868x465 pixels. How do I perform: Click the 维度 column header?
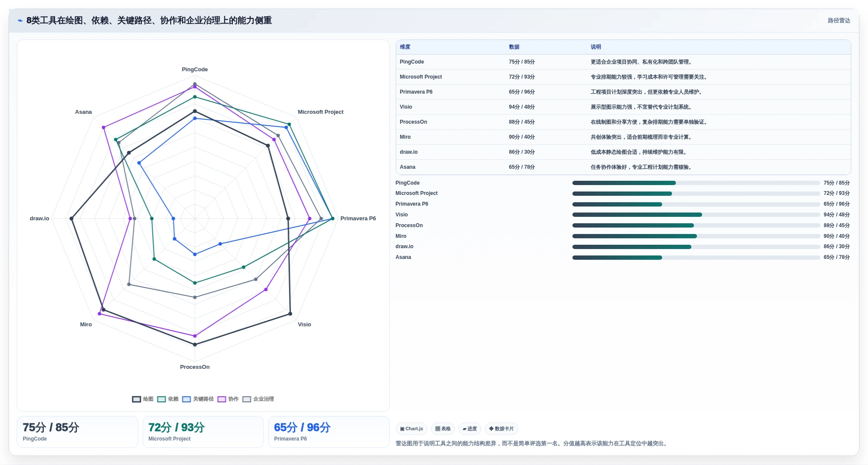(x=405, y=47)
